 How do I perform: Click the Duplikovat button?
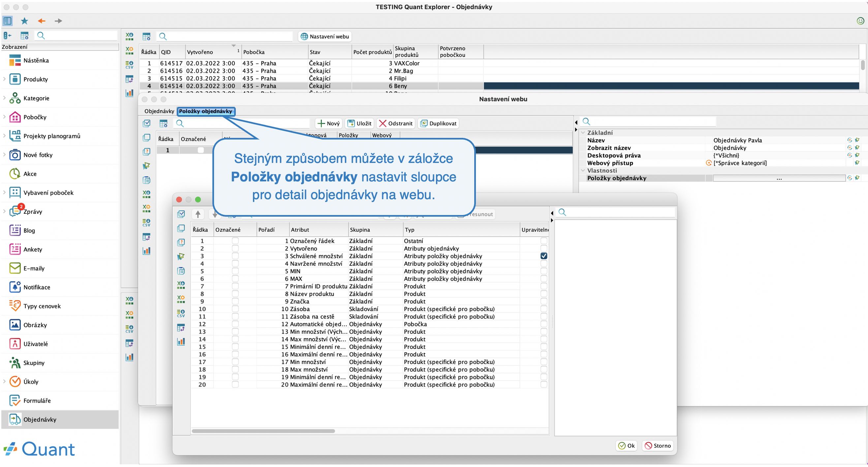click(438, 123)
